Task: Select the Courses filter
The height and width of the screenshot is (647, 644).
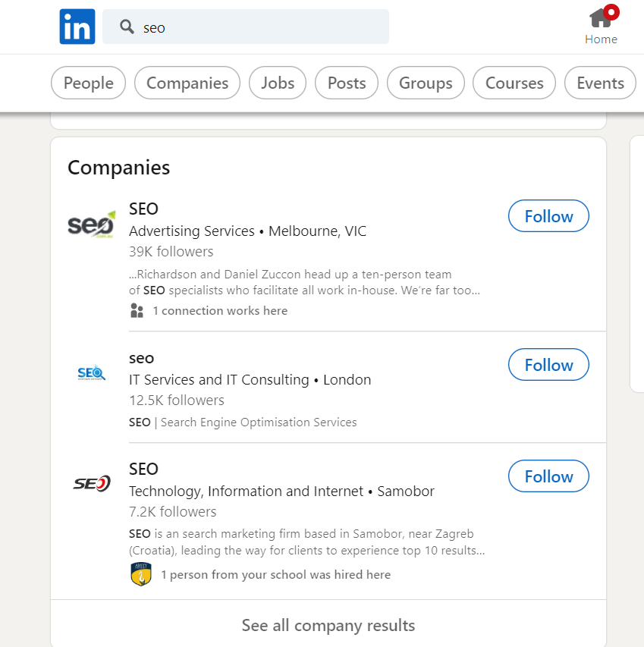Action: (514, 83)
